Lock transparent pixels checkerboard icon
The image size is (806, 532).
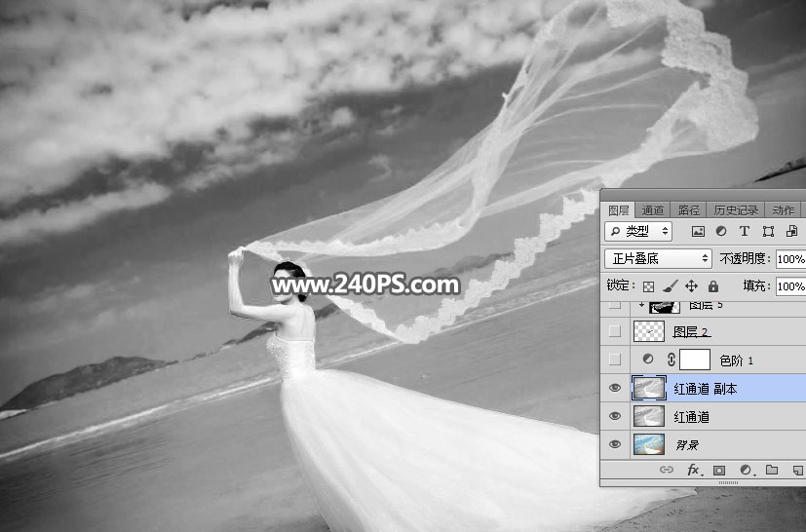[x=649, y=286]
